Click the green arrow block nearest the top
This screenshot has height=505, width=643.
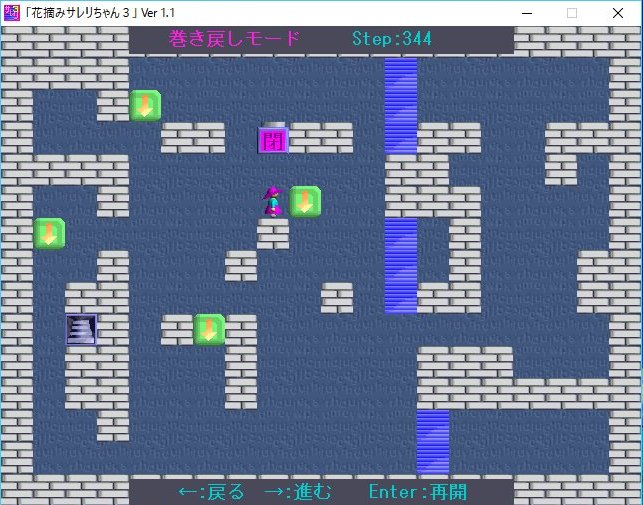145,105
